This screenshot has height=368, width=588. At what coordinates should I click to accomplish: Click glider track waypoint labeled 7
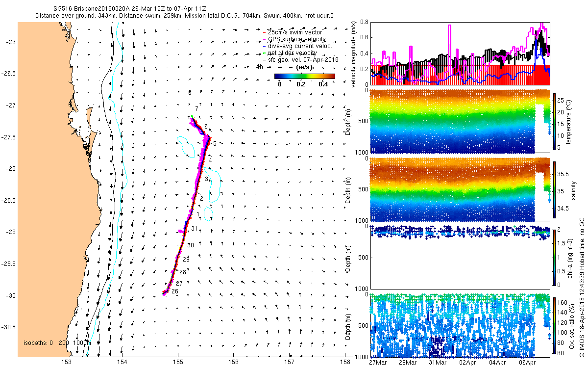click(196, 109)
